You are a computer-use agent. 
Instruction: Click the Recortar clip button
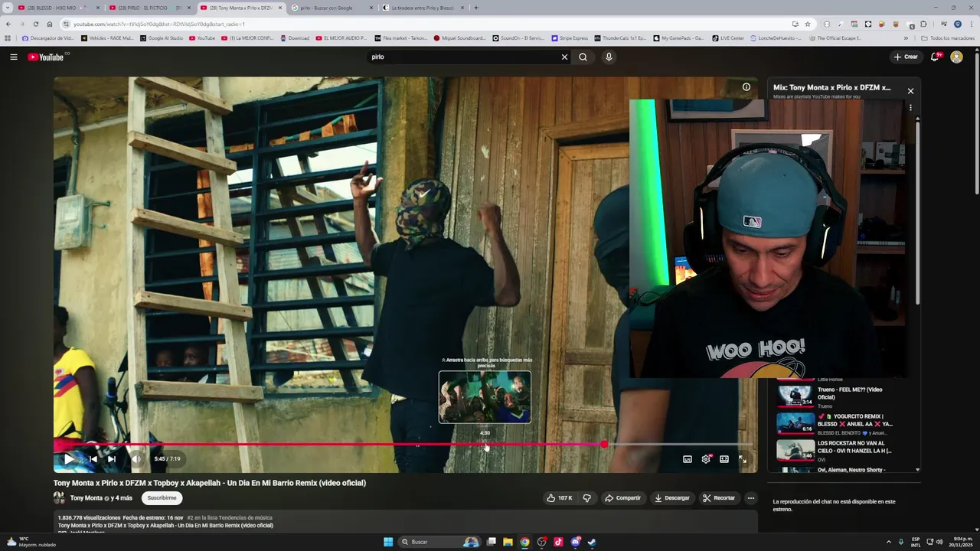719,498
